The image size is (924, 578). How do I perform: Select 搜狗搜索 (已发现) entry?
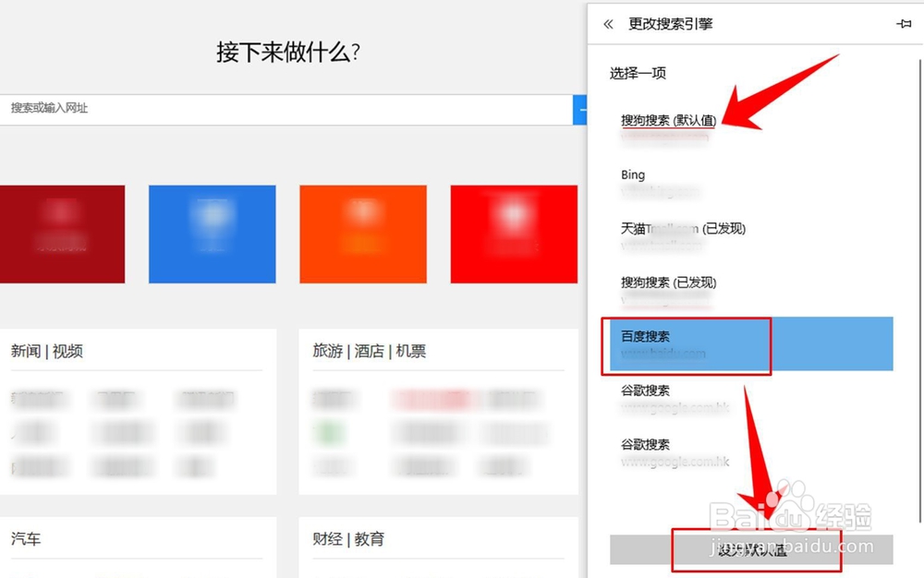(751, 290)
